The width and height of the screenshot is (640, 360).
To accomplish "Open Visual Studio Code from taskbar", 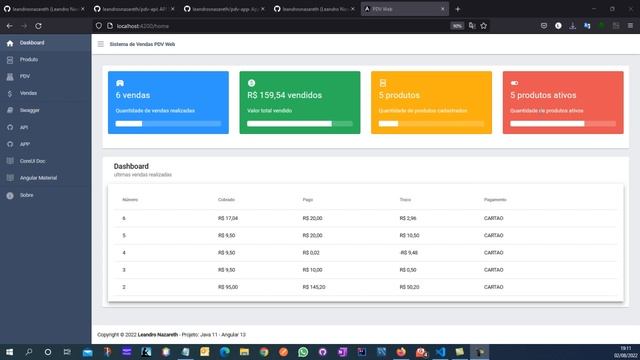I will click(x=440, y=352).
